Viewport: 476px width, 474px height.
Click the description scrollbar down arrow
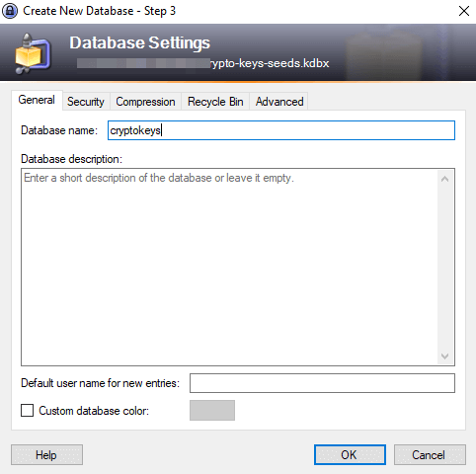coord(445,356)
